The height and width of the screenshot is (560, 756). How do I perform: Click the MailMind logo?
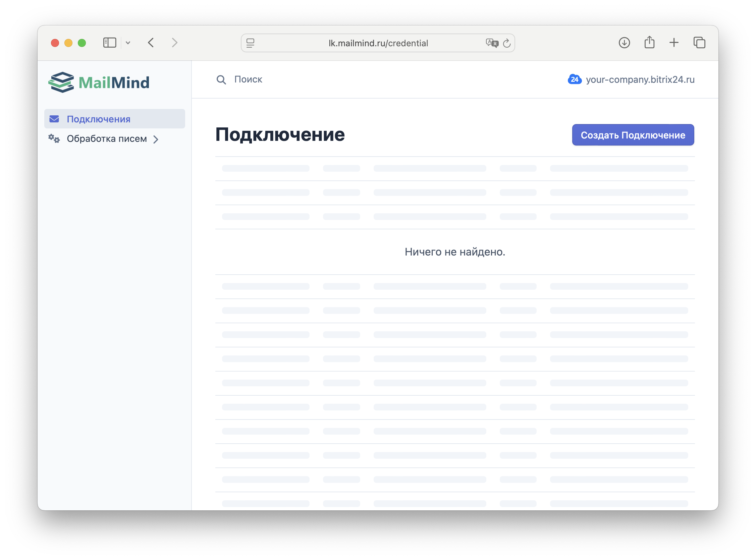[99, 82]
